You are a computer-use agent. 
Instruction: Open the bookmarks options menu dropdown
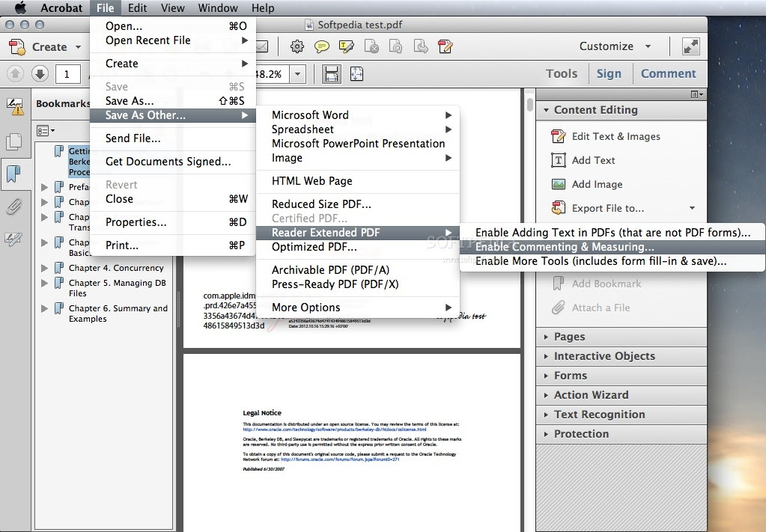click(x=46, y=130)
